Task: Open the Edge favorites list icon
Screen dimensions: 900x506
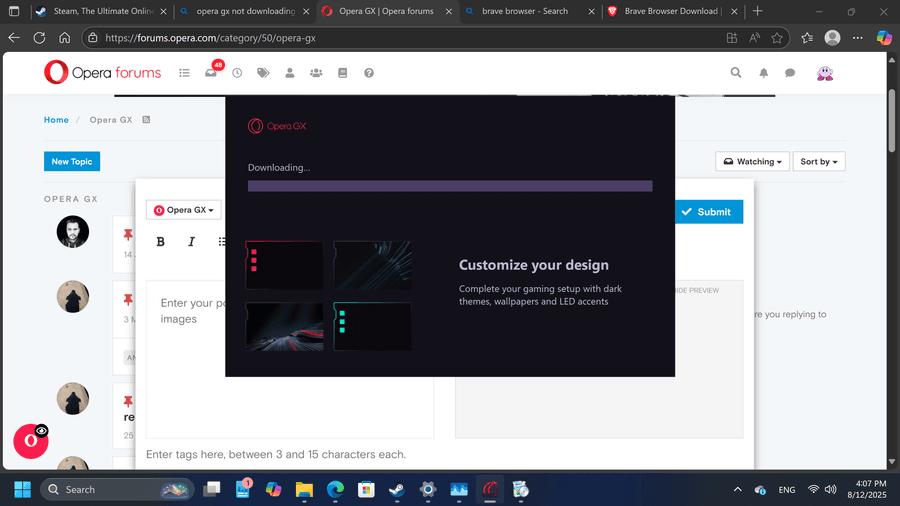Action: tap(807, 38)
